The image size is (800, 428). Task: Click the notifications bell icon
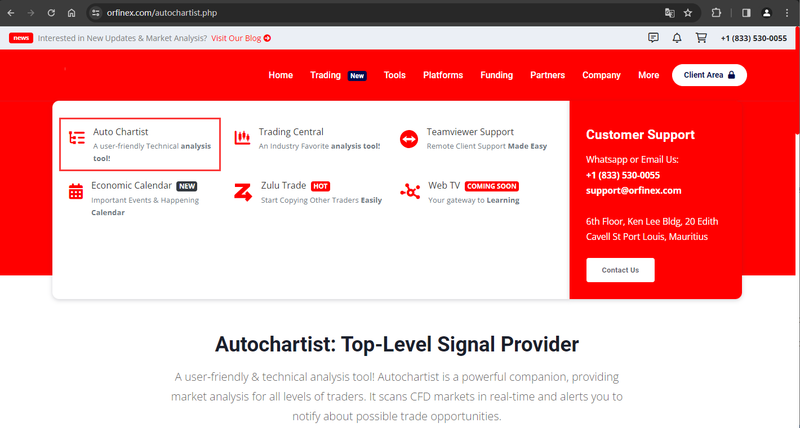[677, 38]
